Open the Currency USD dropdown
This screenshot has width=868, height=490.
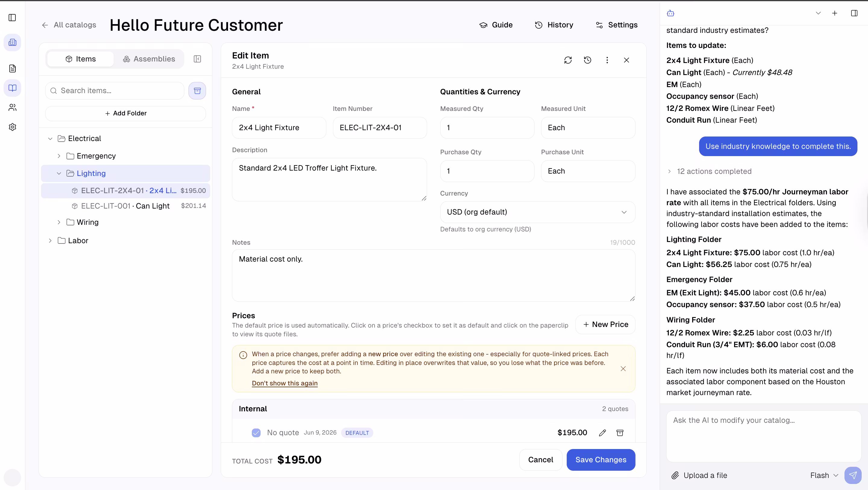point(537,212)
